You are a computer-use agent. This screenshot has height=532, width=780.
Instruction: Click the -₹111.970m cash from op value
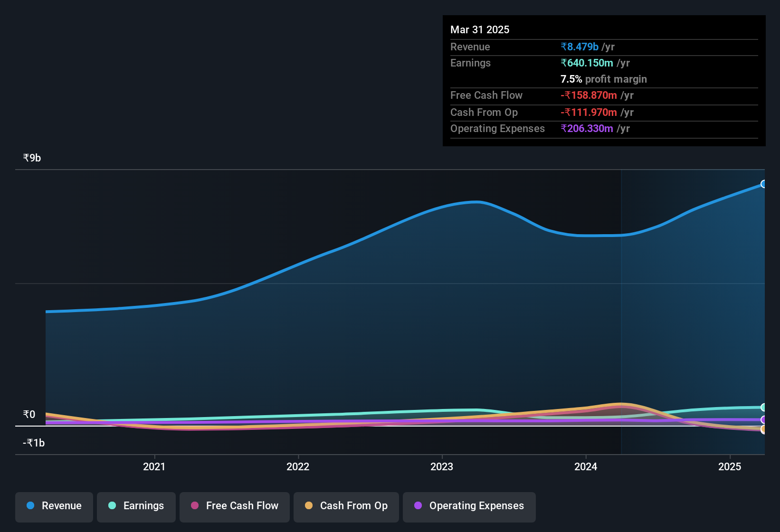point(589,112)
